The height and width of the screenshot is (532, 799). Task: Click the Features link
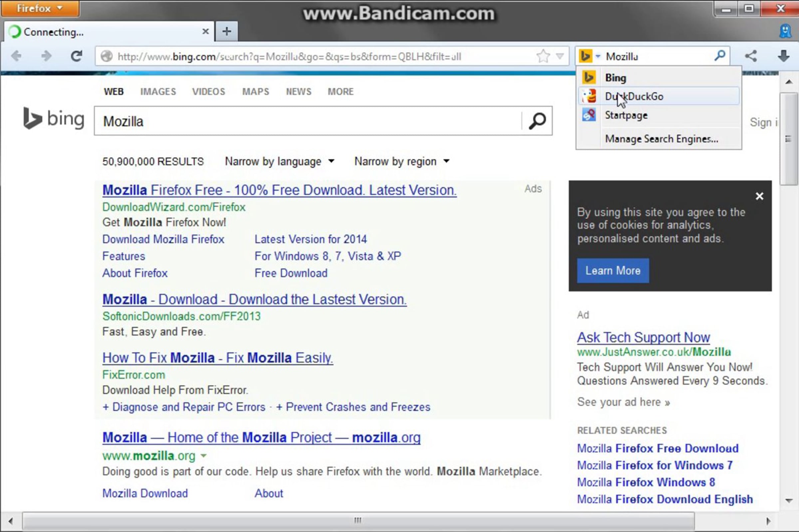124,256
